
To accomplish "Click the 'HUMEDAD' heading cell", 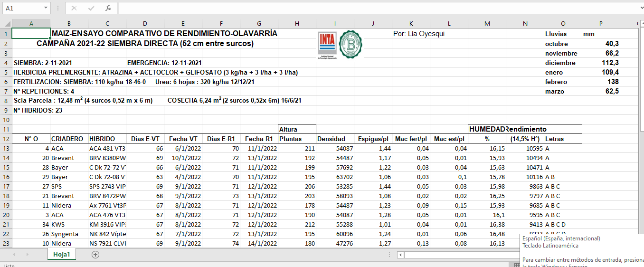I will tap(487, 129).
